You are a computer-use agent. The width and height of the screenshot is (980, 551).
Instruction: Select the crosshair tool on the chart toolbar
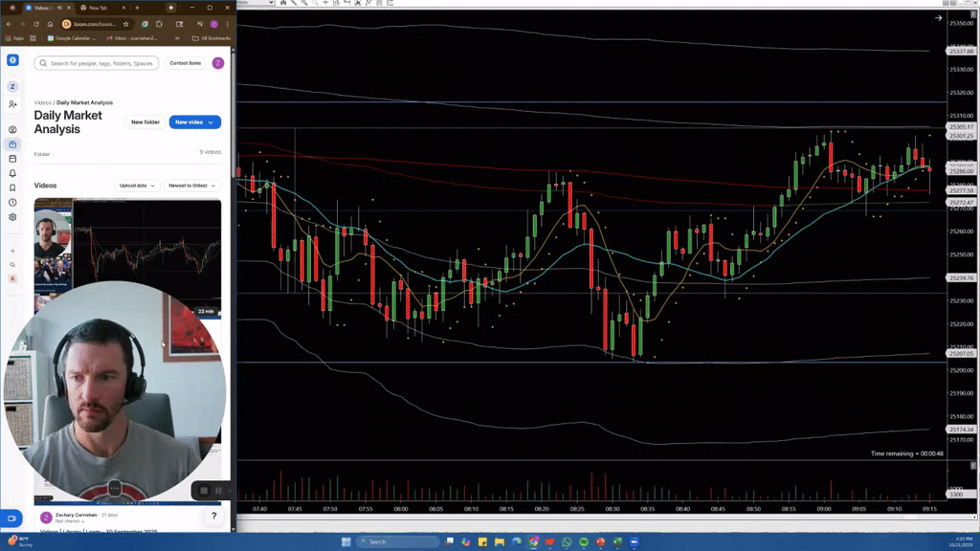(325, 4)
